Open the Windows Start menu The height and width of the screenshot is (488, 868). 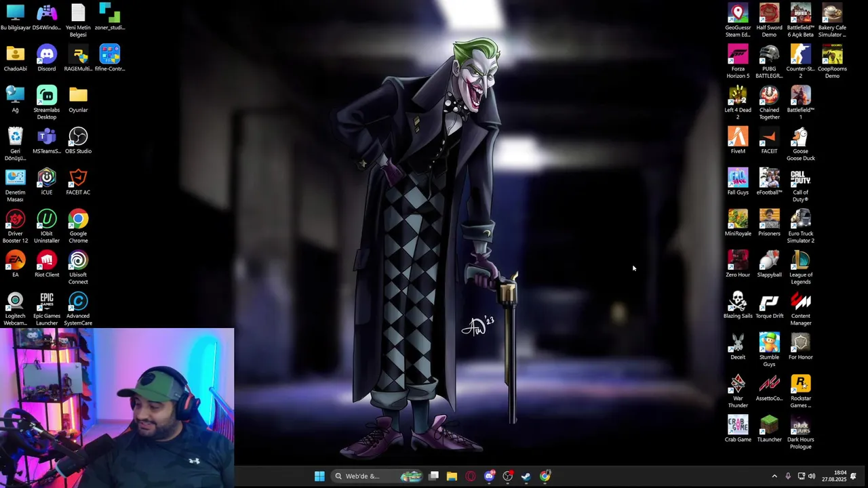[319, 476]
